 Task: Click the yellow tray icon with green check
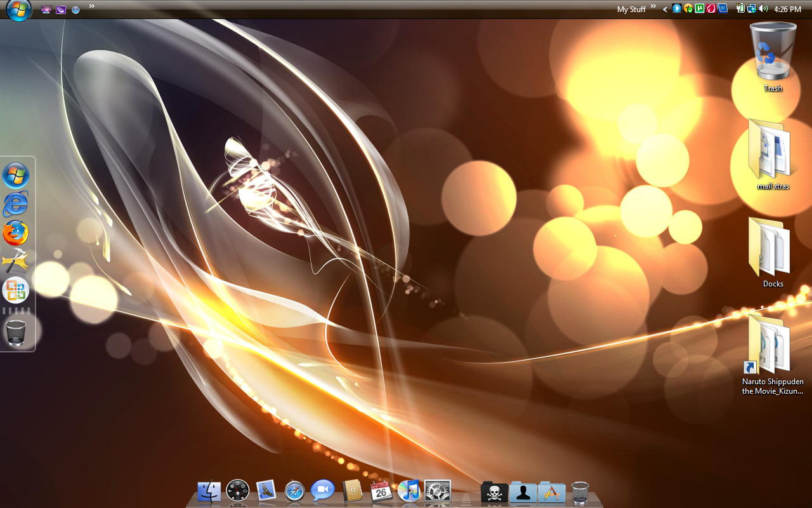[688, 9]
